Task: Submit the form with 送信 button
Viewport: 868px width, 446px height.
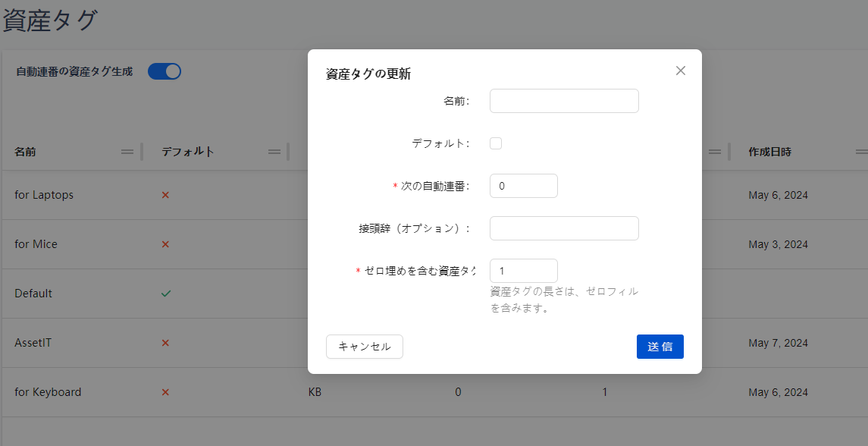Action: pyautogui.click(x=660, y=347)
